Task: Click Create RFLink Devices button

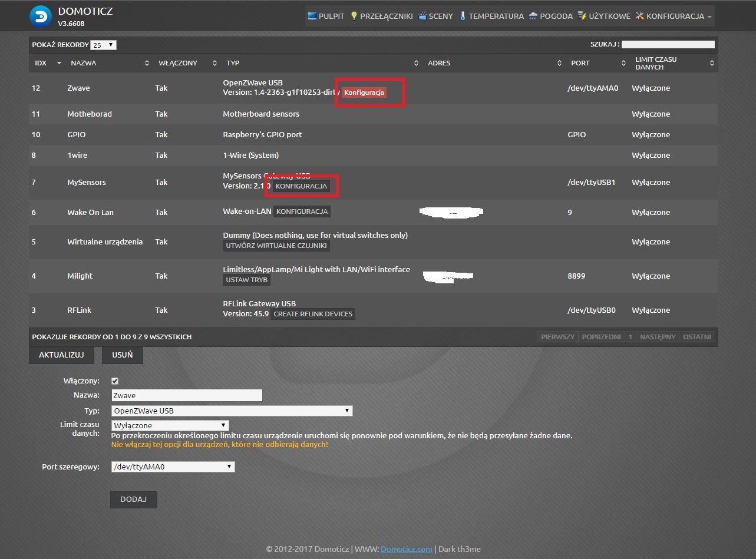Action: coord(313,314)
